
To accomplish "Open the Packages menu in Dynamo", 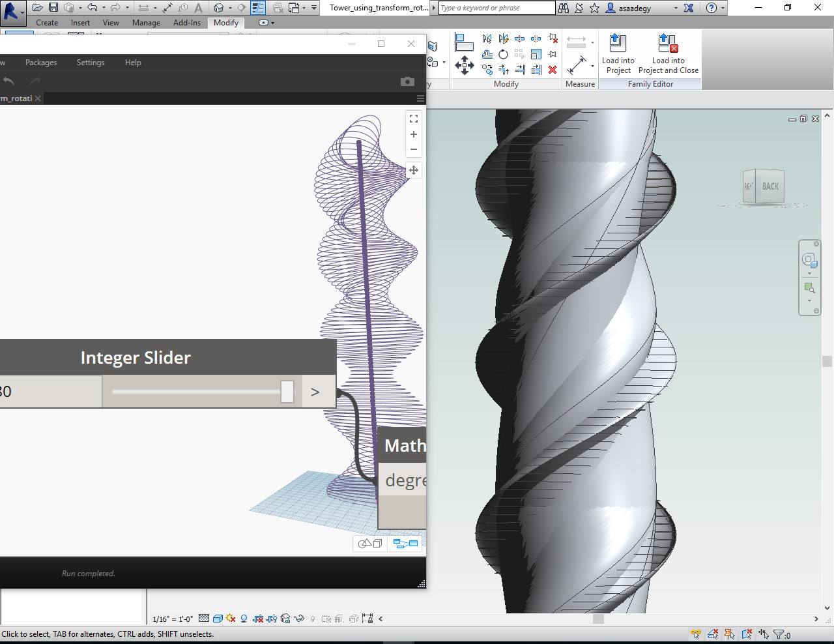I will tap(40, 62).
